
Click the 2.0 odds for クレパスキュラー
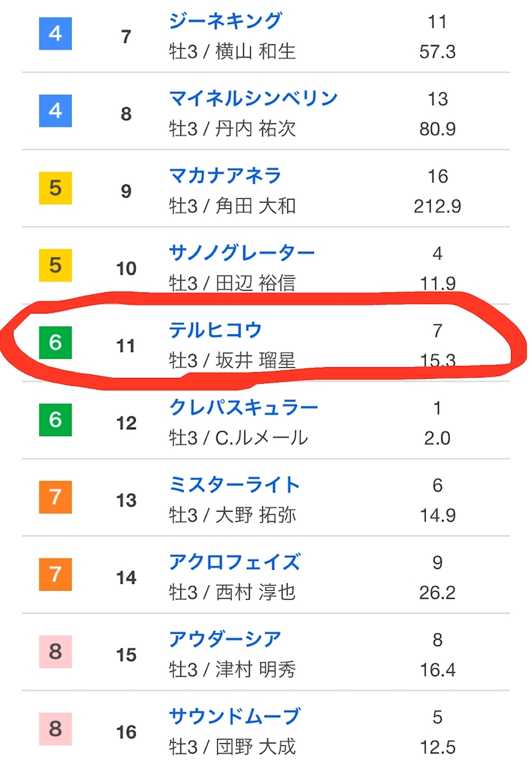pyautogui.click(x=437, y=438)
